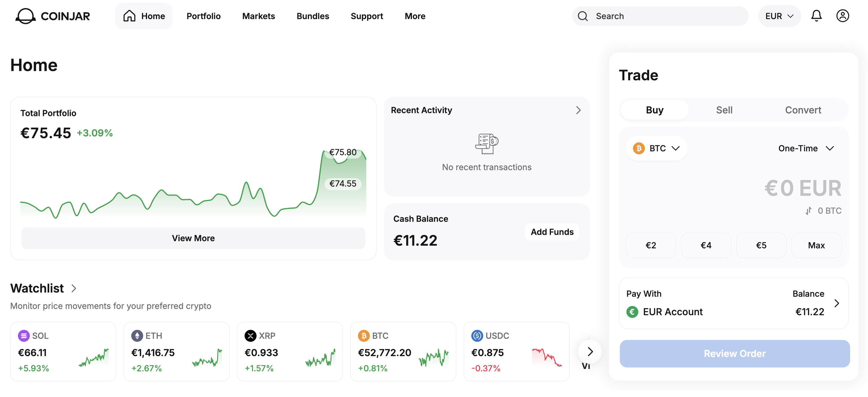
Task: Click the €75.80 chart label
Action: [343, 152]
